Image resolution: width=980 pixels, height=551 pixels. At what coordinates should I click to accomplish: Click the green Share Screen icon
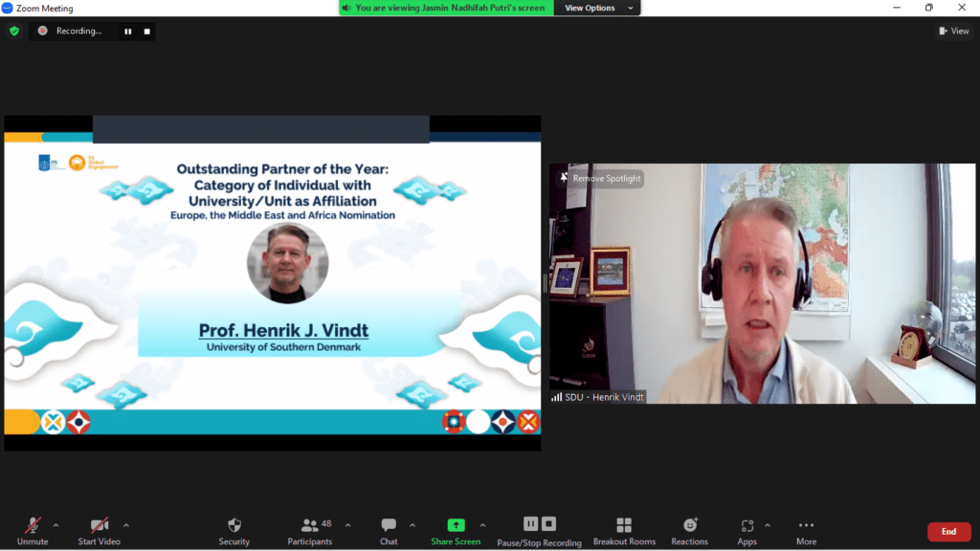(x=456, y=525)
